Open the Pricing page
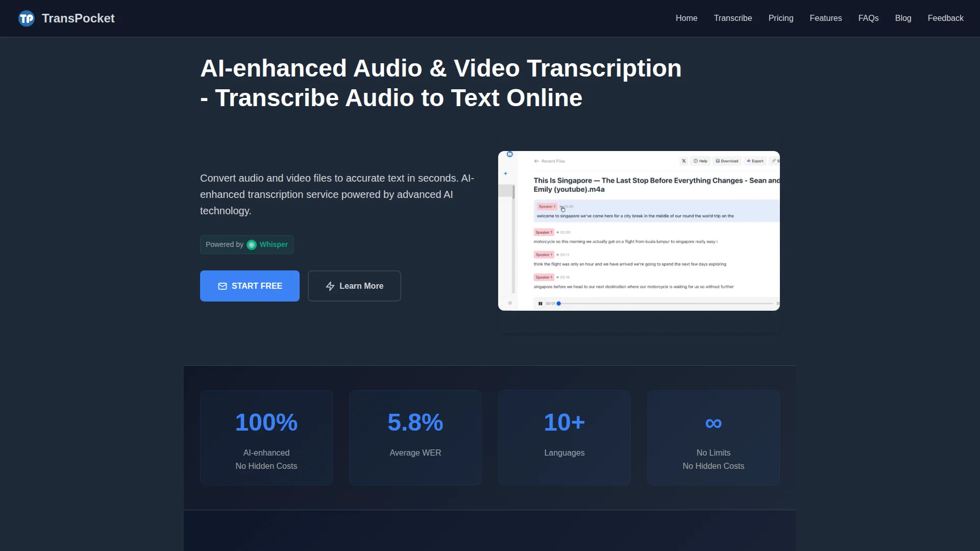This screenshot has width=980, height=551. tap(780, 18)
